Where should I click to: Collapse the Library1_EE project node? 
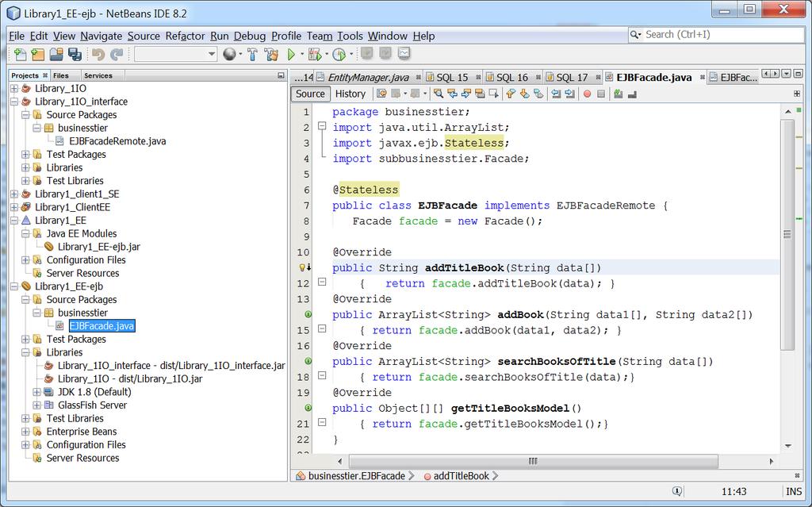point(14,221)
